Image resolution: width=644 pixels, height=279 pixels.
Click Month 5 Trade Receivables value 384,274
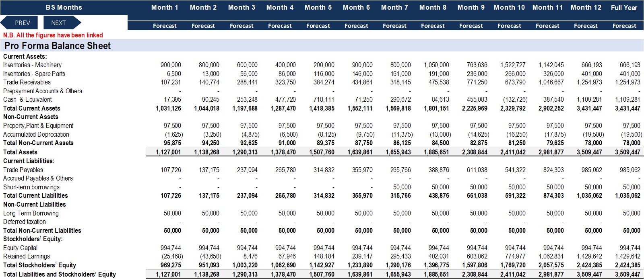tap(324, 82)
